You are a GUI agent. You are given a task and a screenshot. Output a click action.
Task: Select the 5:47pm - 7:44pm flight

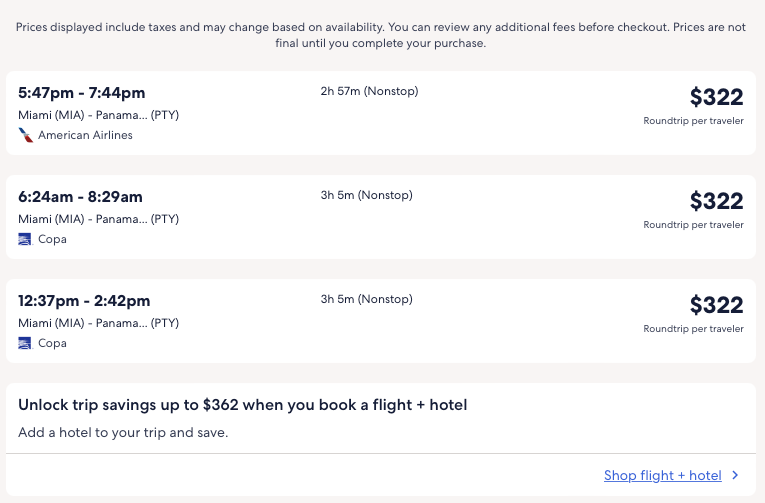tap(82, 93)
